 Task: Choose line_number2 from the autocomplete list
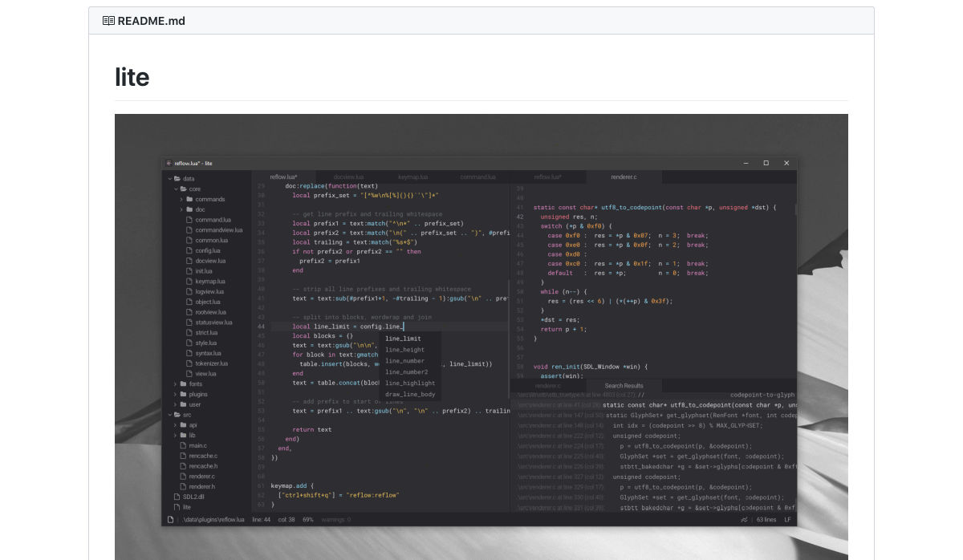[x=411, y=372]
